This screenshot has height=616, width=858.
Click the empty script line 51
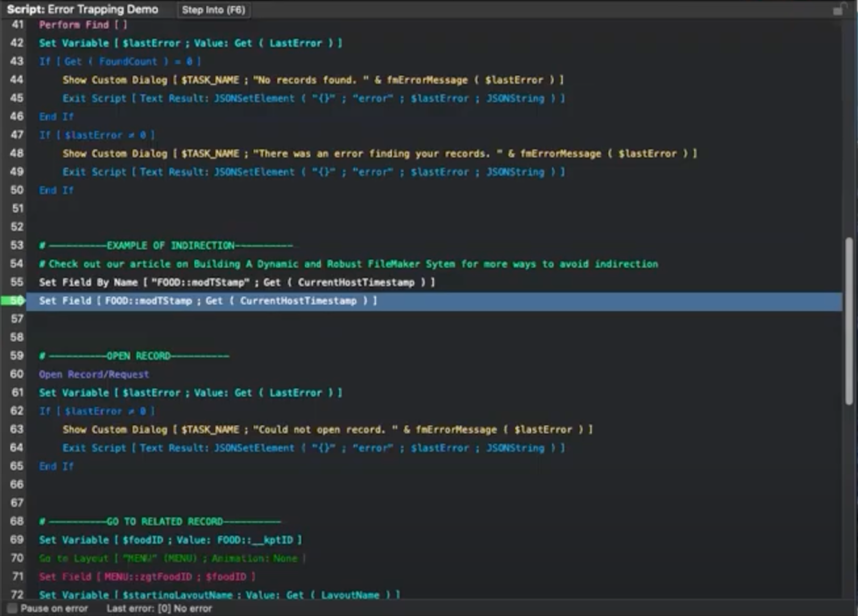[434, 209]
